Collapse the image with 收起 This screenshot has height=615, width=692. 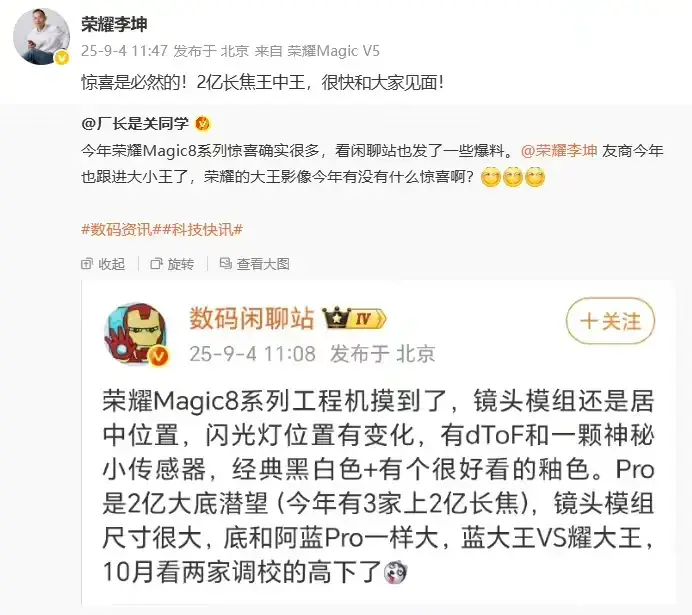click(103, 264)
